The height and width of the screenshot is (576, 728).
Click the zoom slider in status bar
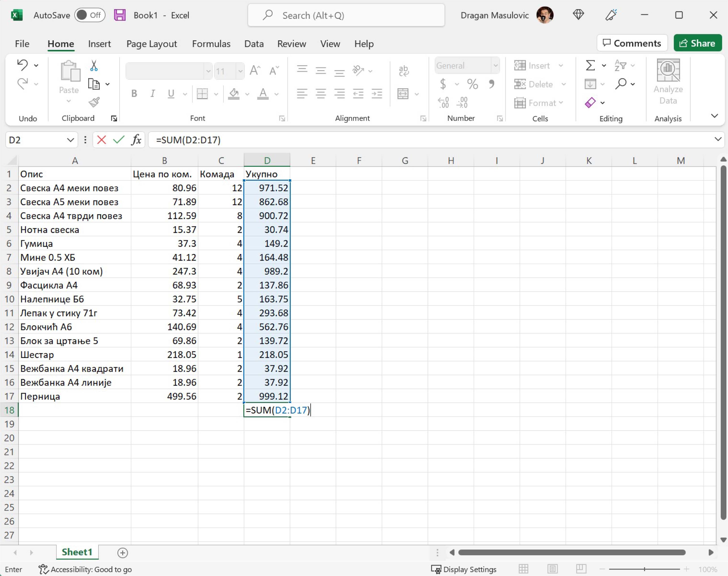click(x=644, y=569)
